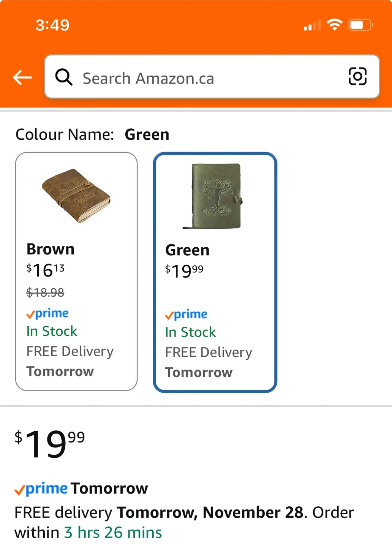Tap the search magnifier icon
The image size is (392, 547).
pyautogui.click(x=64, y=77)
